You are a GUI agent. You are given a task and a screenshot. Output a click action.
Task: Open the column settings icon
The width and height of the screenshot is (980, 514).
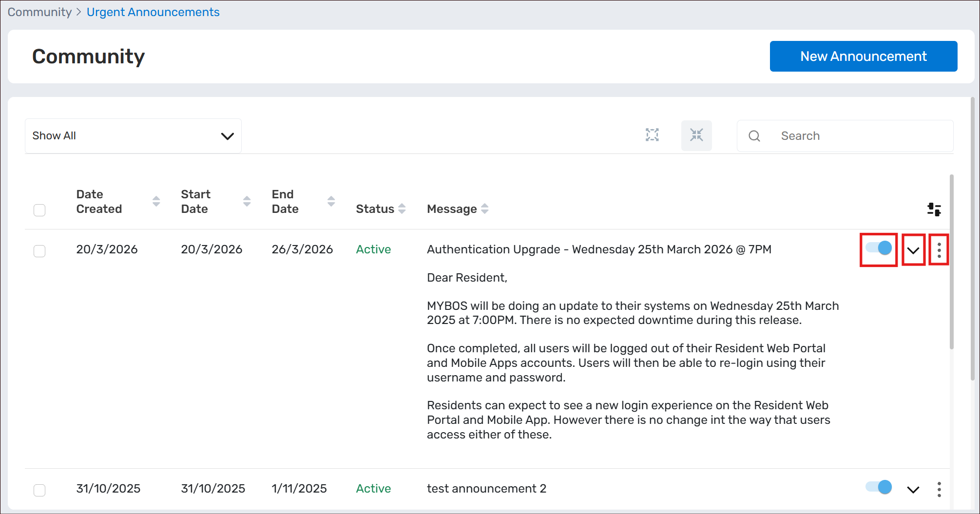[934, 209]
